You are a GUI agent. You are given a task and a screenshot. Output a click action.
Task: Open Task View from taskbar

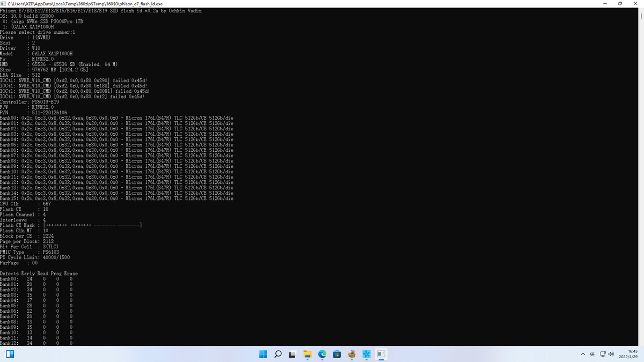pyautogui.click(x=292, y=354)
